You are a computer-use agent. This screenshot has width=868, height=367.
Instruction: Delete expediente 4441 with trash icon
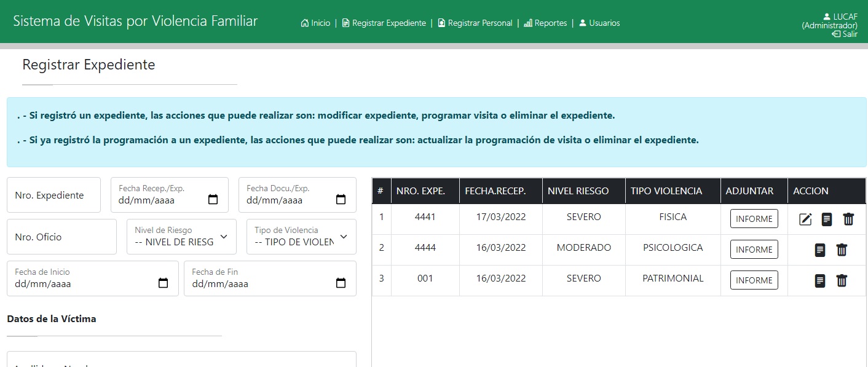(848, 219)
